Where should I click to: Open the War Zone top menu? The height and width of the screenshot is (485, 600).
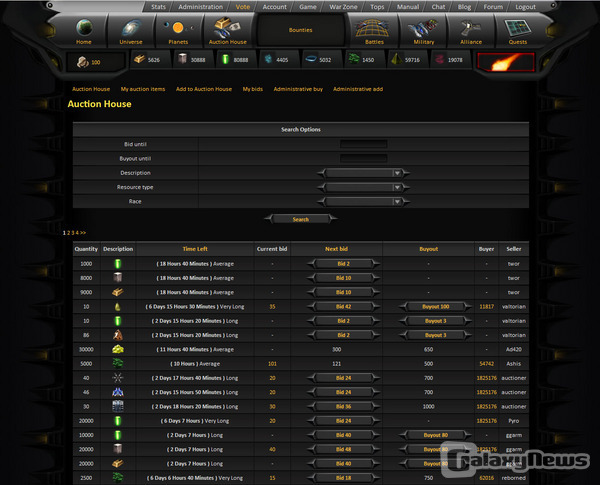345,6
